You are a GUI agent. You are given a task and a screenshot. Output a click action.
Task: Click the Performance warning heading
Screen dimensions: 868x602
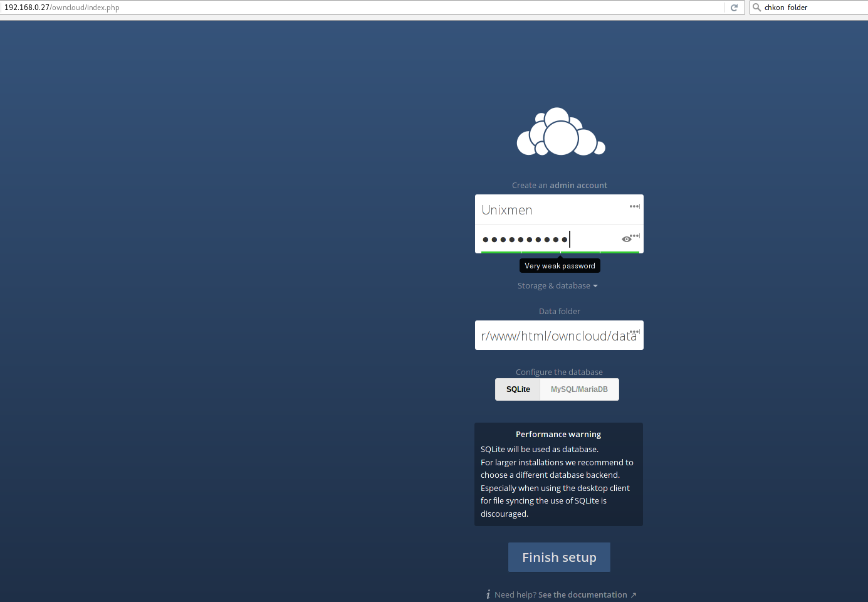pos(558,434)
